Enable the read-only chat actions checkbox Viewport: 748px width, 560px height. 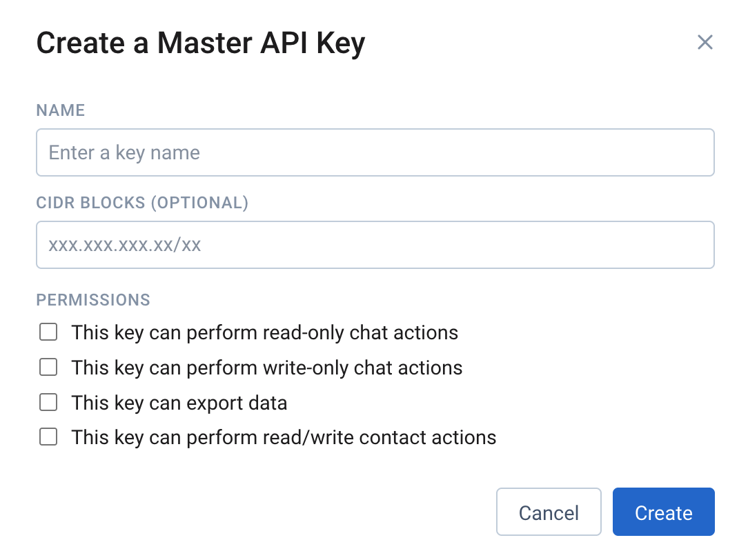point(48,332)
